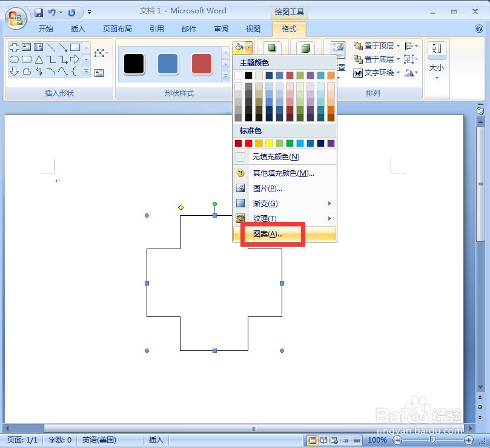Click the language 英语(美国) status button
The height and width of the screenshot is (448, 490).
[x=99, y=440]
